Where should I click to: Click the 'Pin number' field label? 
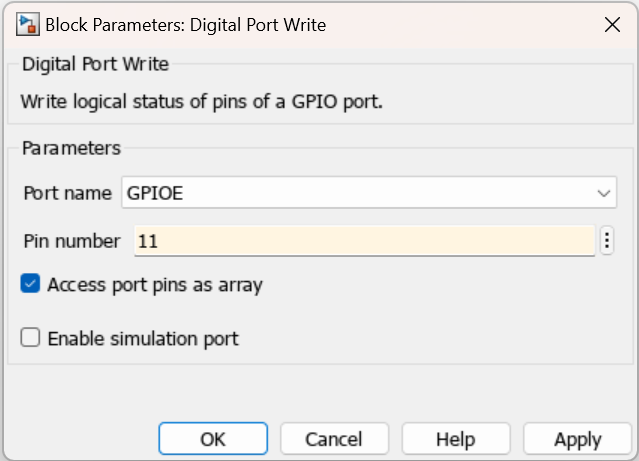(x=71, y=241)
